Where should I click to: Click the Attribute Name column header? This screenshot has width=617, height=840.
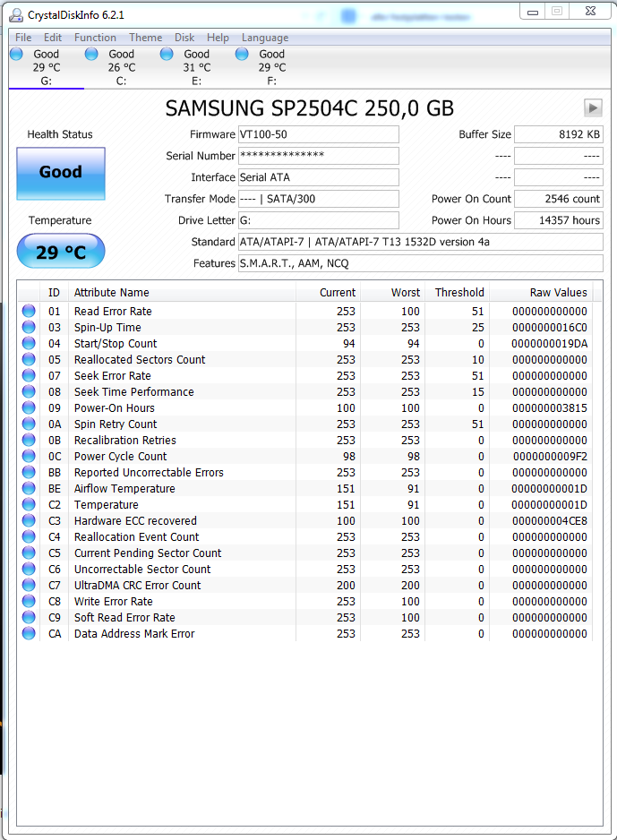click(x=182, y=293)
